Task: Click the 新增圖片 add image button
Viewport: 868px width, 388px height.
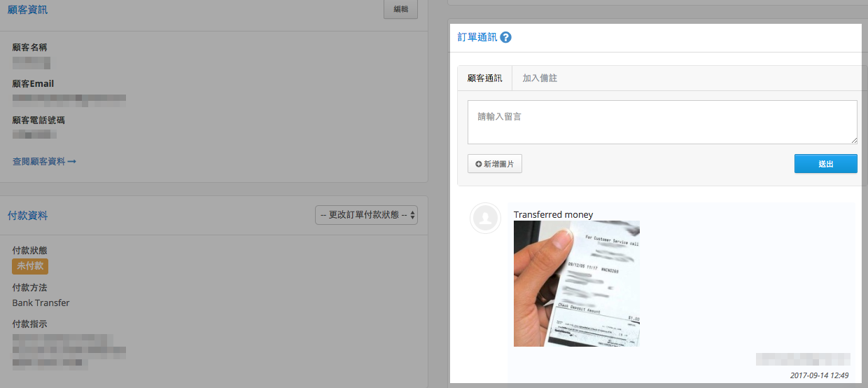Action: click(495, 164)
